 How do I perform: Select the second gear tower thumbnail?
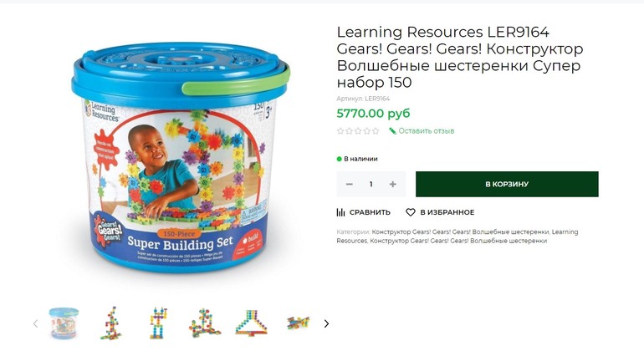coord(158,323)
